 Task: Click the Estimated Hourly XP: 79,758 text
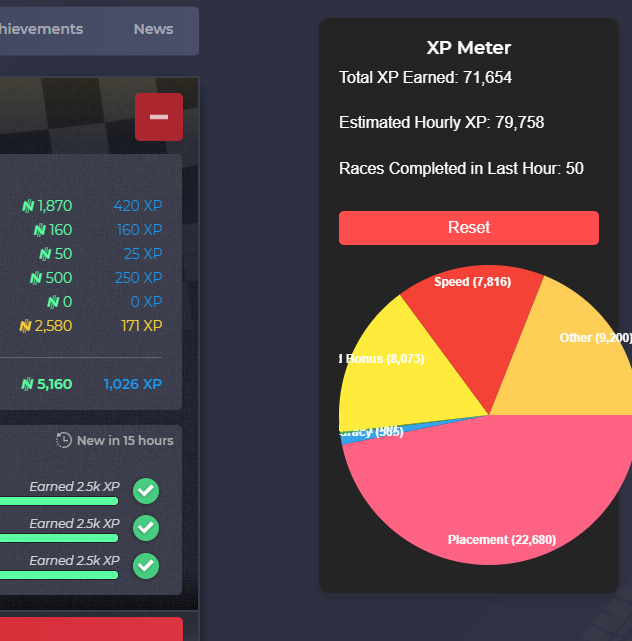coord(442,122)
